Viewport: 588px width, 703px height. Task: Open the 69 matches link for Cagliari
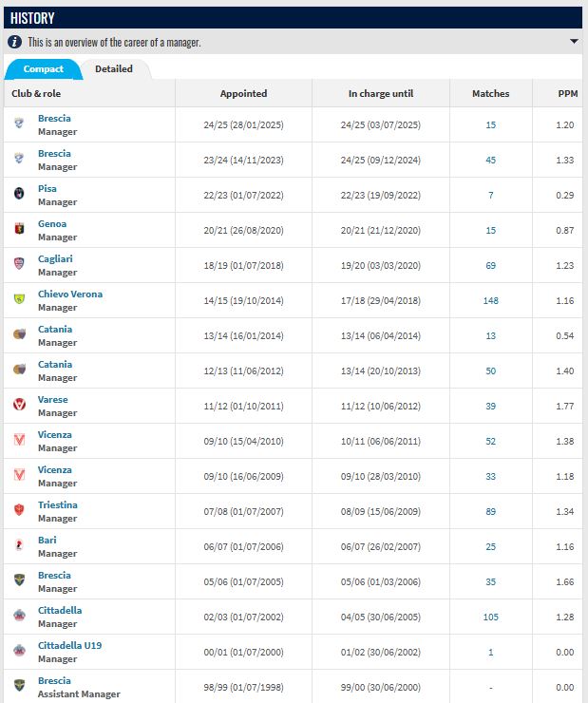491,265
